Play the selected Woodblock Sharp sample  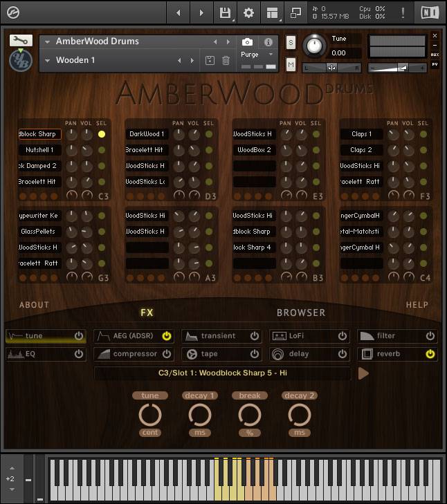363,373
